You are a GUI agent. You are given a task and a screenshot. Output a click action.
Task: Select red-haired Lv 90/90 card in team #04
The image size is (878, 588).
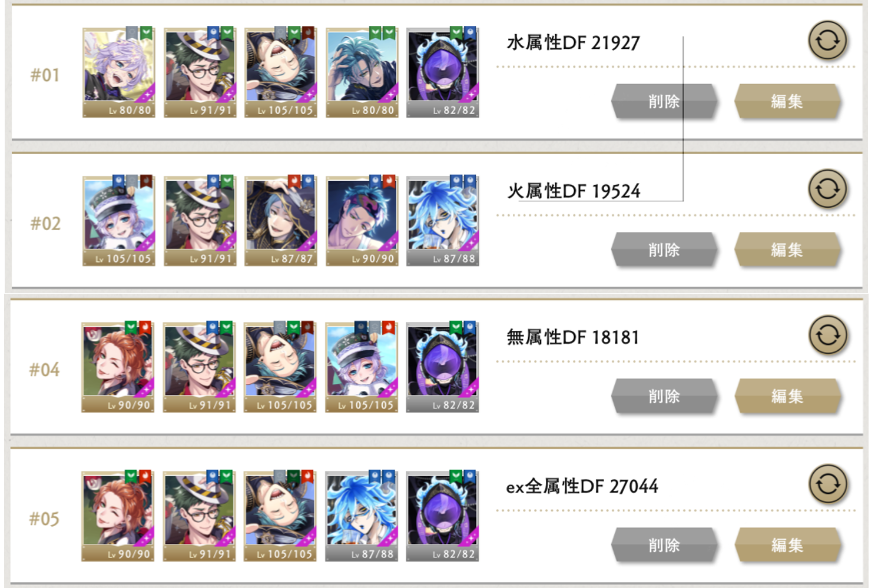(x=118, y=367)
